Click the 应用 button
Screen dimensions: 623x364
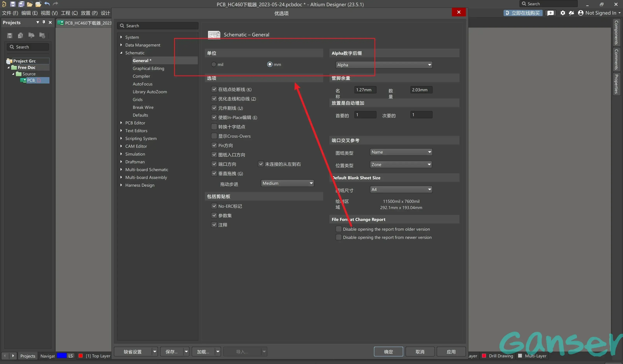[451, 352]
